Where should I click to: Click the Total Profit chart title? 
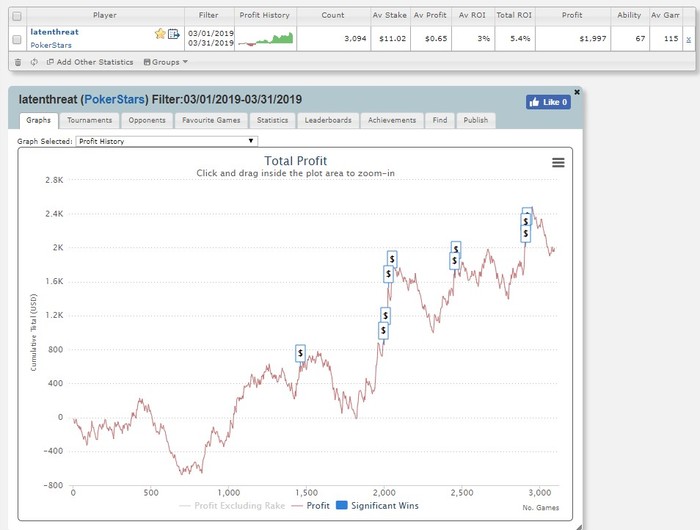coord(296,161)
